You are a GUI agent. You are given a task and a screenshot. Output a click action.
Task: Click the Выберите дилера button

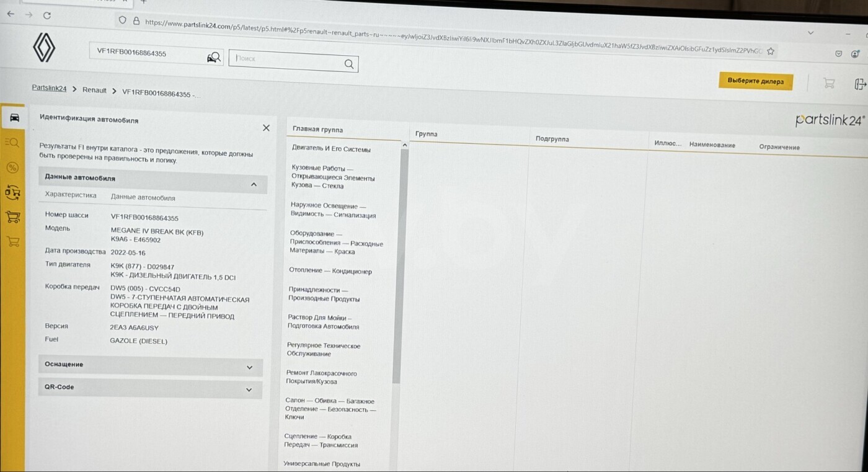756,81
